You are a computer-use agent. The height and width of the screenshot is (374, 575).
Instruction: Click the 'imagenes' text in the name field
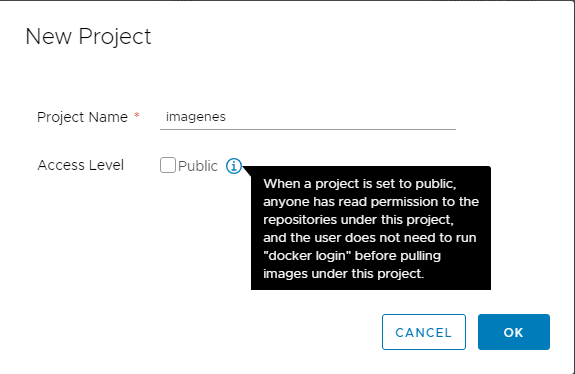point(196,117)
